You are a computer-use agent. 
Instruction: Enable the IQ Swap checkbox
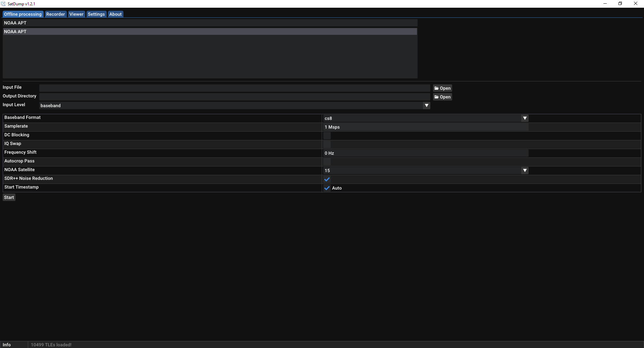[327, 144]
